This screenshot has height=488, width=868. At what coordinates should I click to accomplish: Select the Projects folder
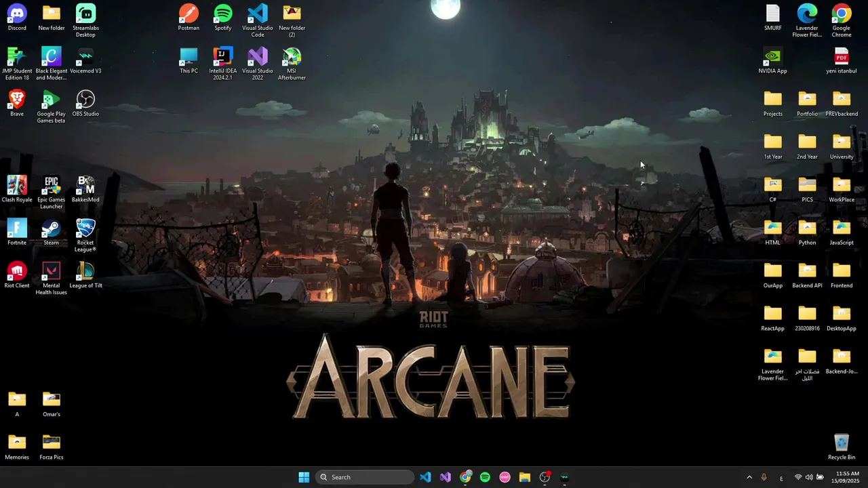773,103
